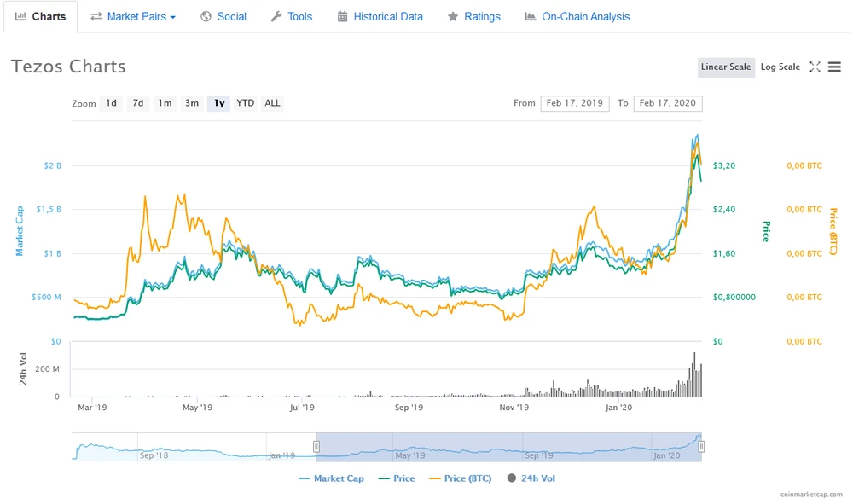
Task: Choose the YTD zoom range
Action: [245, 103]
